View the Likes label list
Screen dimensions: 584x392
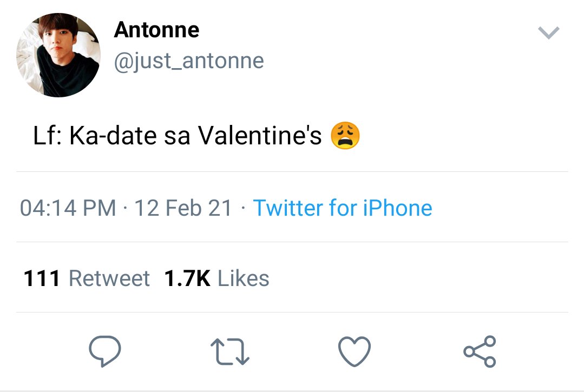pyautogui.click(x=243, y=278)
